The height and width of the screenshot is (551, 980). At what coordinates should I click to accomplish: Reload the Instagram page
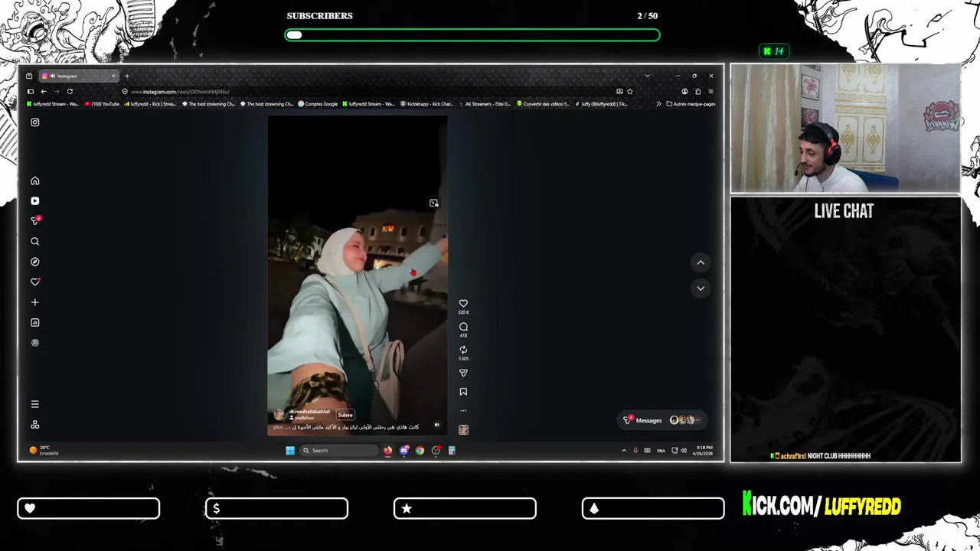click(x=70, y=91)
